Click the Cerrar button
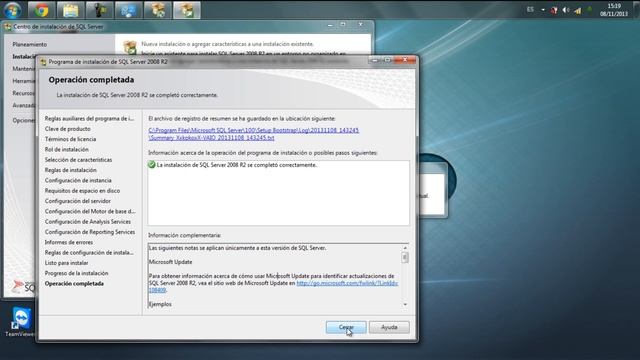640x360 pixels. (346, 327)
